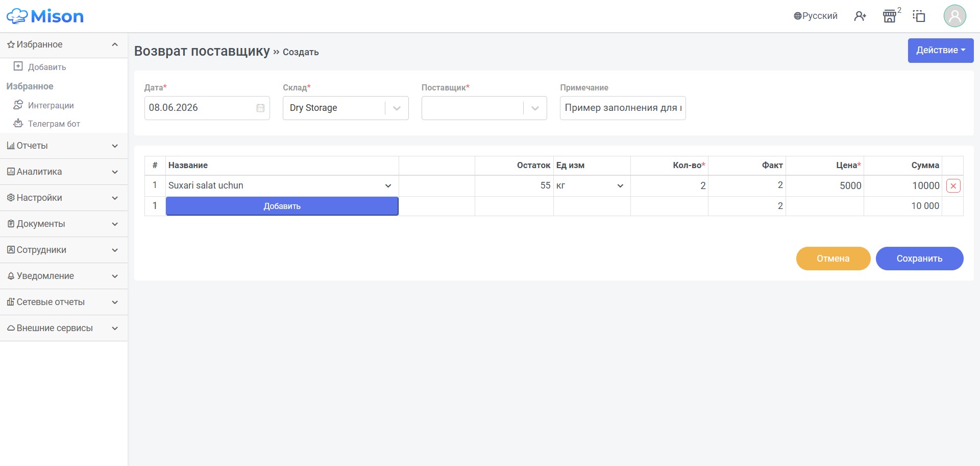Image resolution: width=980 pixels, height=466 pixels.
Task: Click the copy layout icon near the avatar
Action: [919, 16]
